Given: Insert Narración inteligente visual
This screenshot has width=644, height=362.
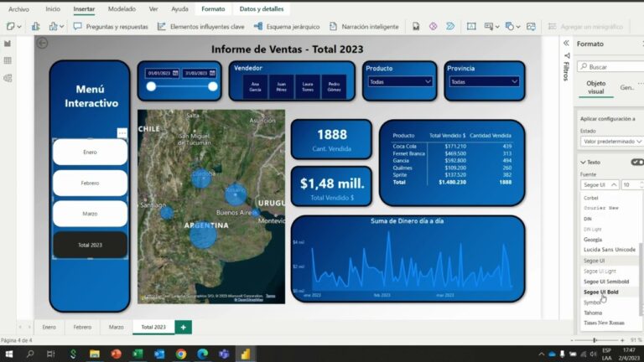Looking at the screenshot, I should point(364,27).
